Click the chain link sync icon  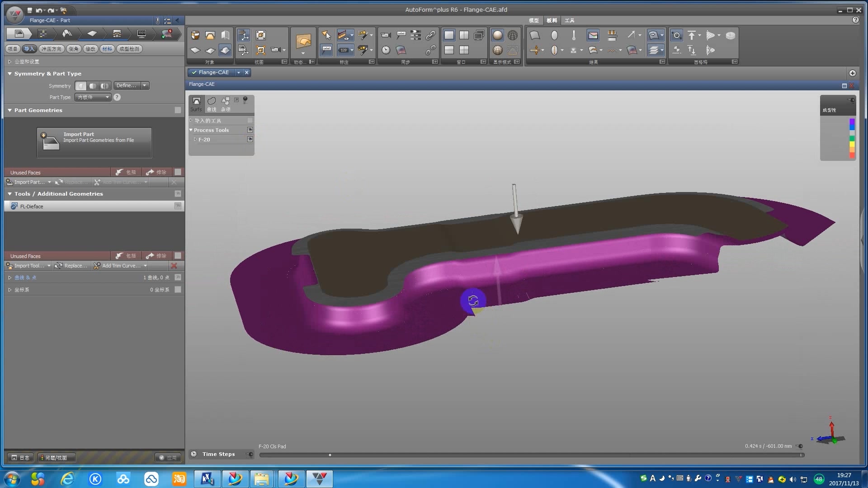(430, 35)
